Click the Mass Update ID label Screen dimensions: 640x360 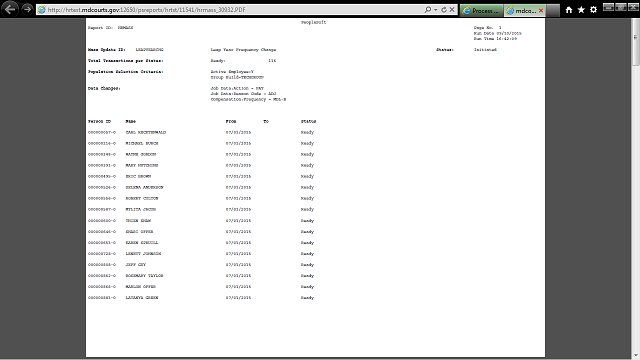click(x=107, y=50)
